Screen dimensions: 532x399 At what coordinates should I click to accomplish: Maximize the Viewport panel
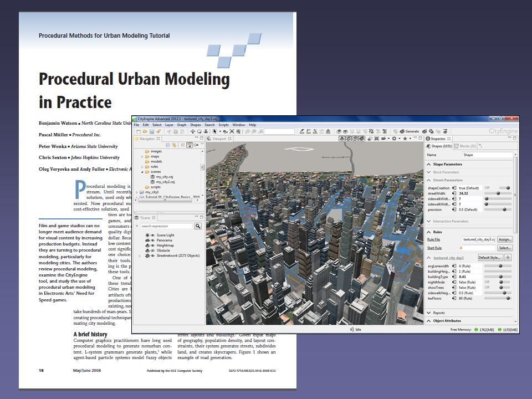pyautogui.click(x=420, y=138)
